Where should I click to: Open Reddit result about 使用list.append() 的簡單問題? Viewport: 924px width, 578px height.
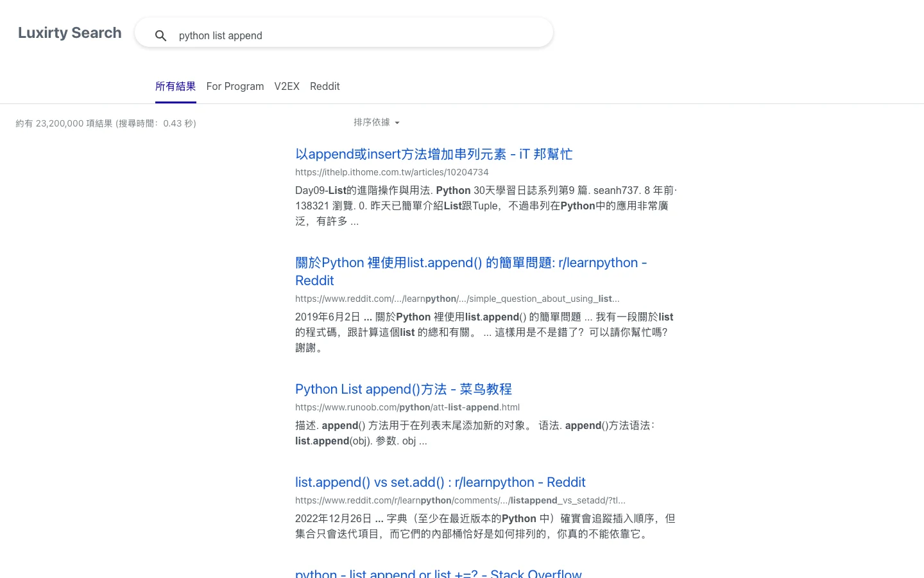tap(471, 272)
